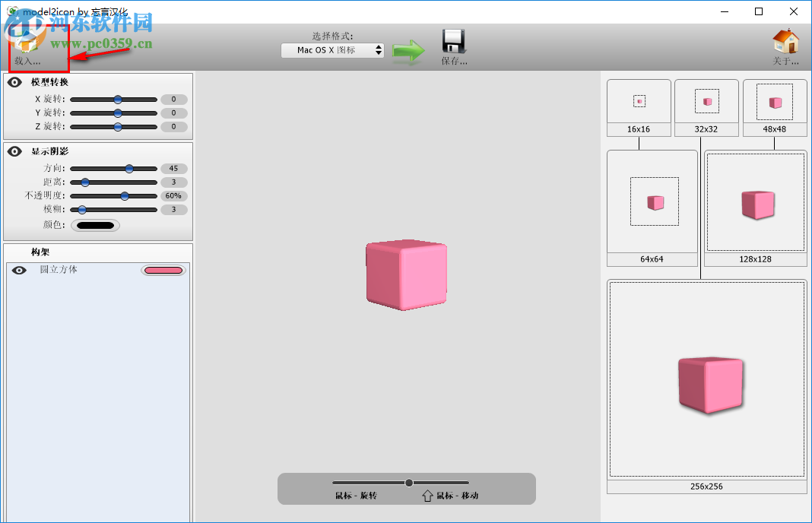Select the 16x16 icon preview
The image size is (812, 523).
[x=639, y=101]
